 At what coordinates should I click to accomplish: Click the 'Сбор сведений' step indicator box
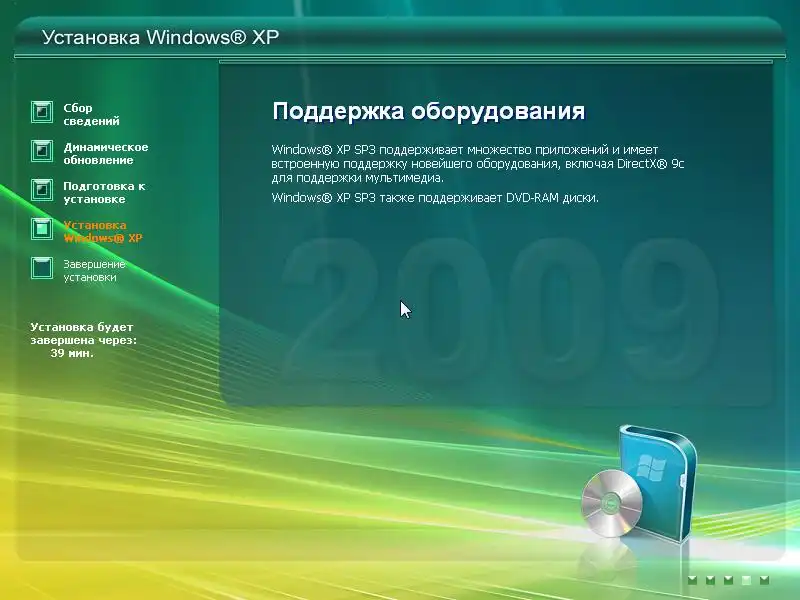(42, 112)
